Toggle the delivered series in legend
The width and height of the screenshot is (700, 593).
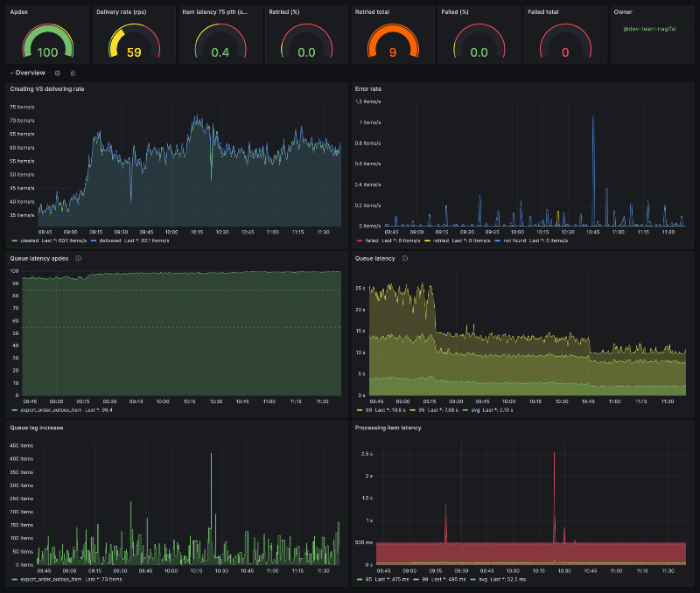point(110,241)
